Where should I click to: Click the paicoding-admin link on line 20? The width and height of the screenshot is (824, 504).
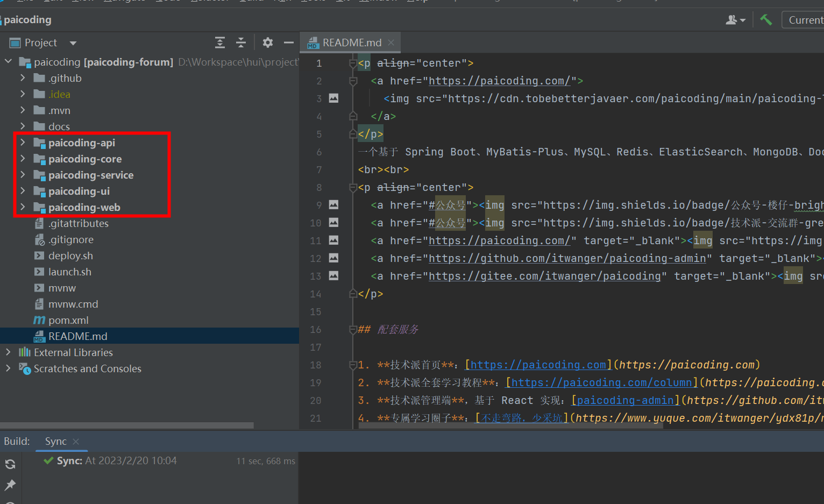626,400
